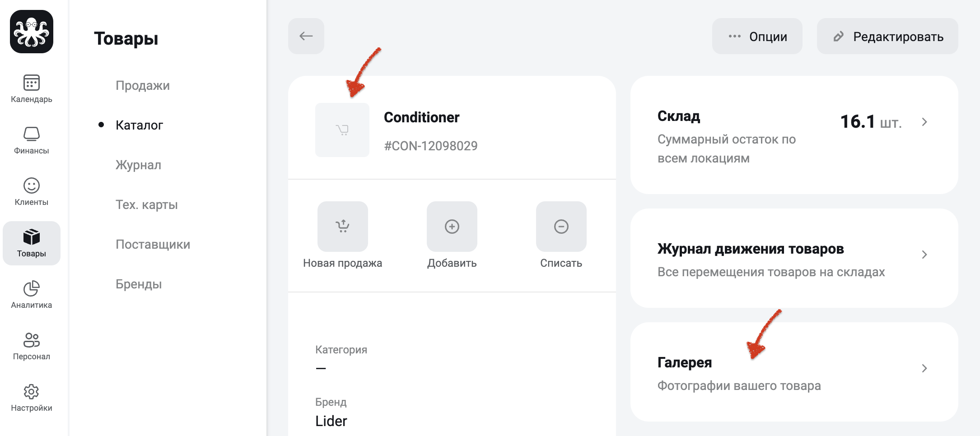Open the Финансы section

(32, 140)
